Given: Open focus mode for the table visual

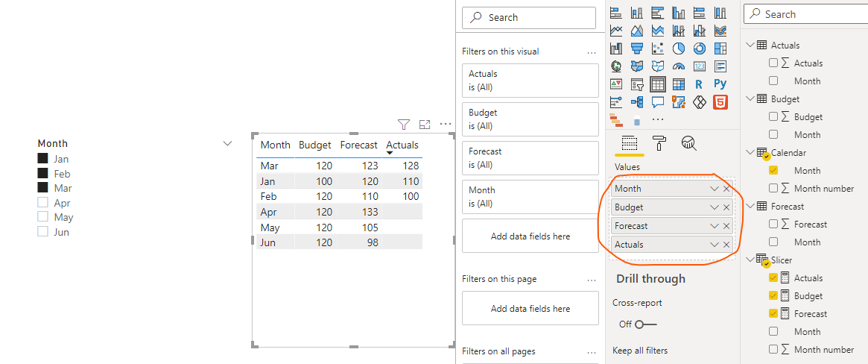Looking at the screenshot, I should click(x=425, y=124).
